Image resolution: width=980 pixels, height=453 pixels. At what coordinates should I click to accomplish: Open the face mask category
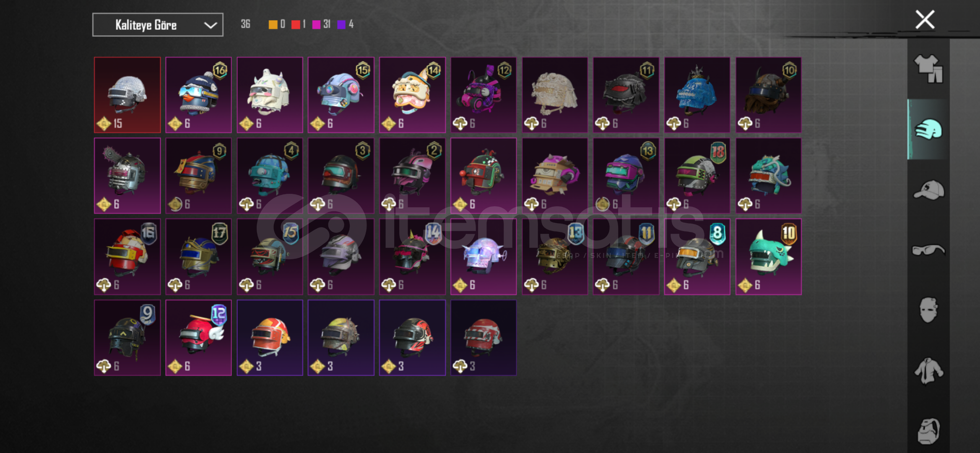click(x=928, y=310)
